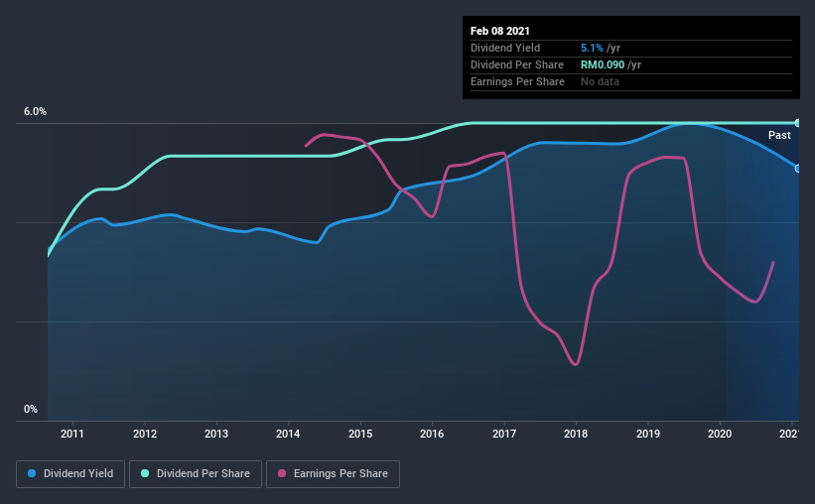Click the Past region label

(x=779, y=135)
